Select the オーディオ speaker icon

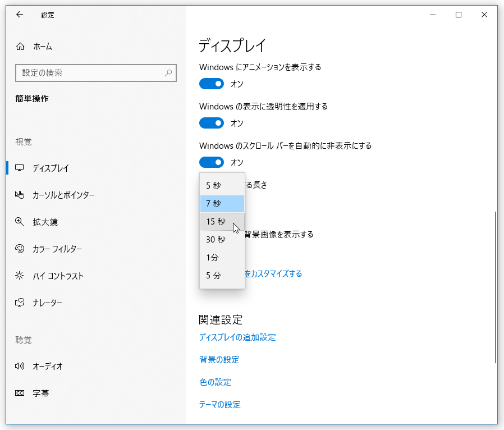(20, 366)
